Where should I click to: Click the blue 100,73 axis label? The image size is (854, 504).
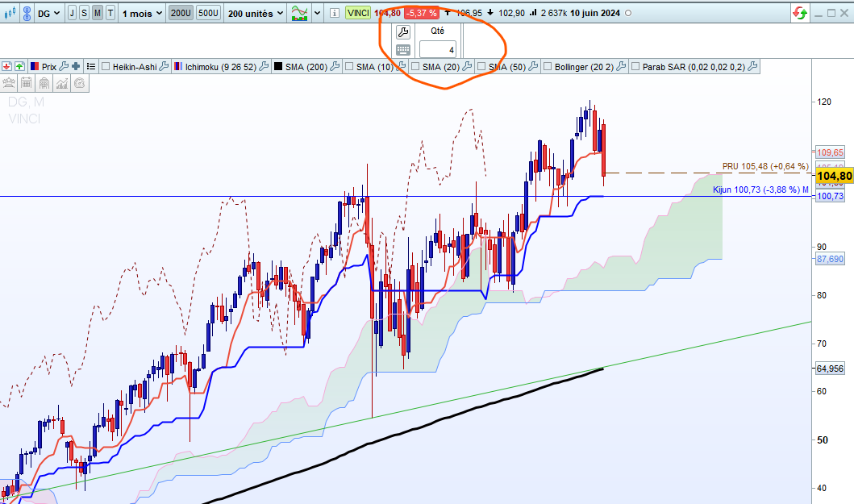tap(830, 196)
